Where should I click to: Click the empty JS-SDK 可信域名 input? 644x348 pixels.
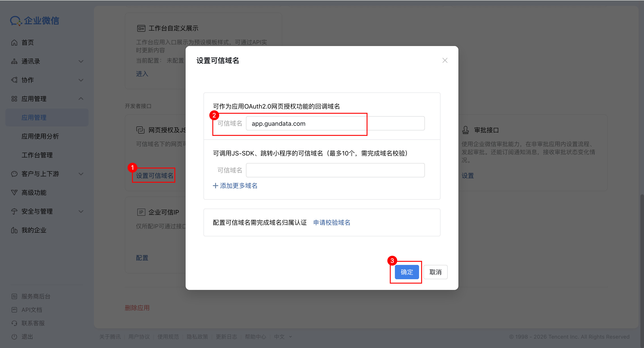tap(335, 170)
